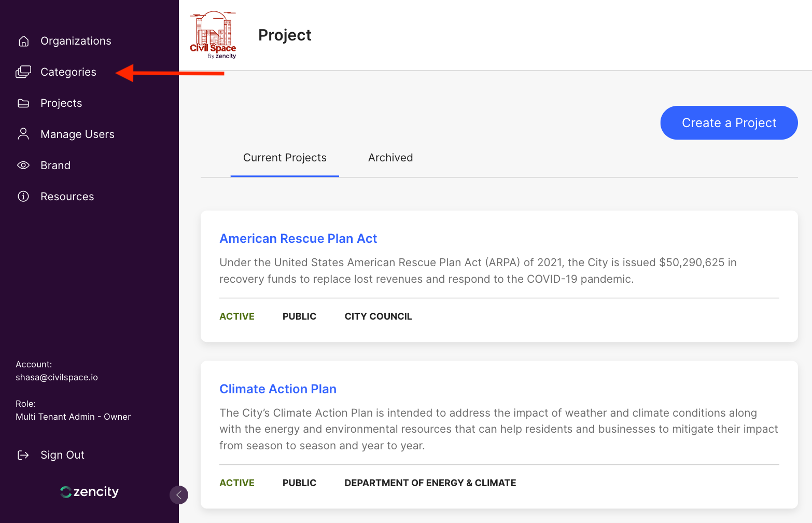The height and width of the screenshot is (523, 812).
Task: Click the Sign Out arrow icon
Action: (x=23, y=455)
